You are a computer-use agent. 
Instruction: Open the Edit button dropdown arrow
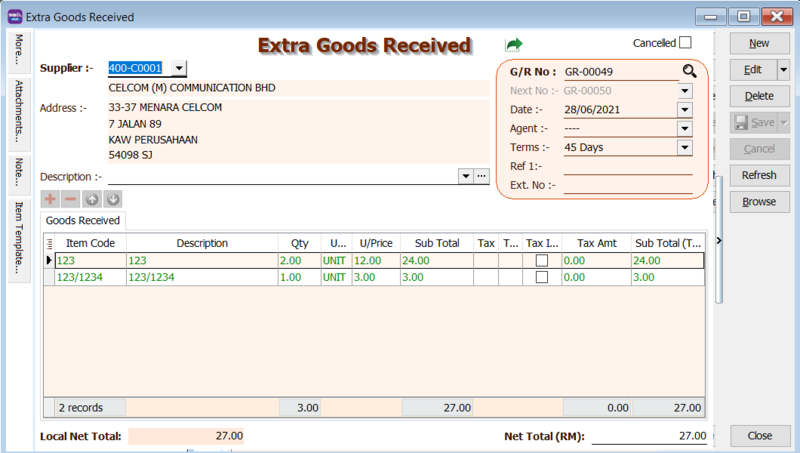click(x=783, y=70)
